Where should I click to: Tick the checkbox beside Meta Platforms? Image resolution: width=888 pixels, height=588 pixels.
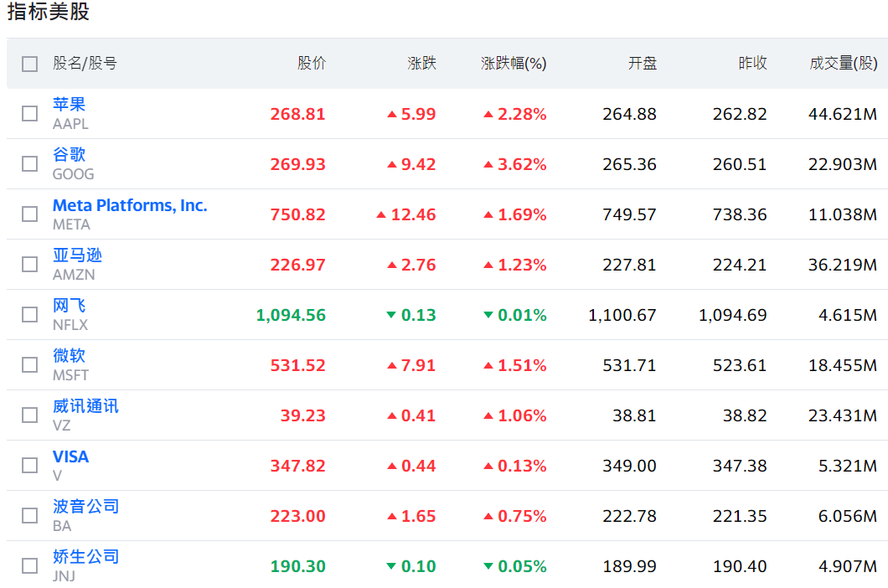pos(30,214)
